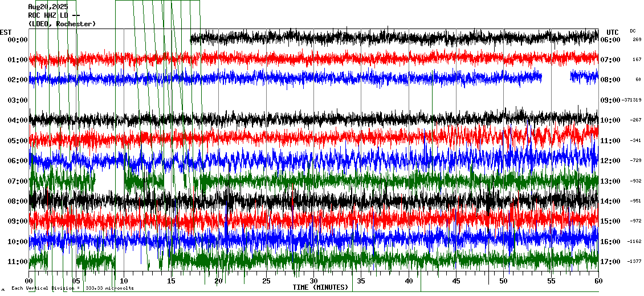Select the DC value -1377
The height and width of the screenshot is (296, 644).
[635, 262]
